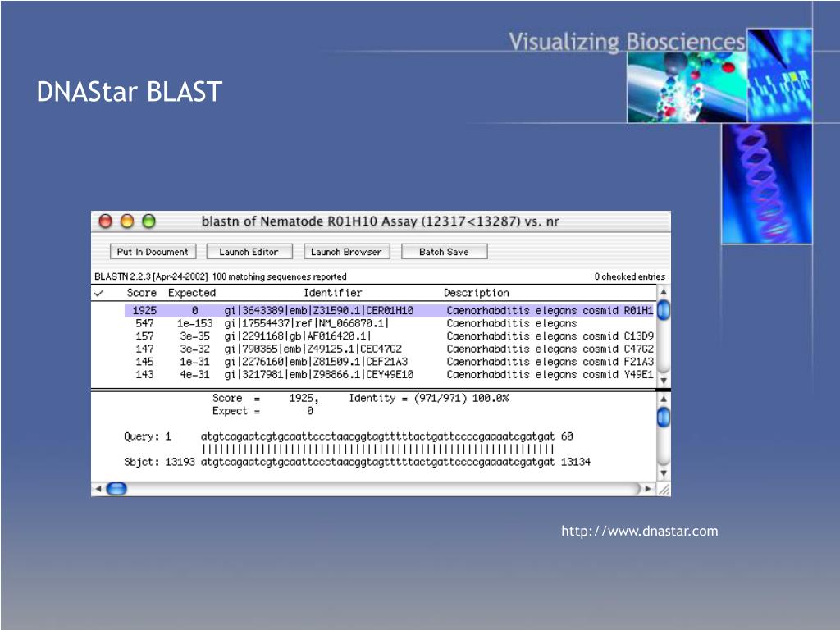The height and width of the screenshot is (630, 840).
Task: Click description ending in cosmid C13D9
Action: 550,336
